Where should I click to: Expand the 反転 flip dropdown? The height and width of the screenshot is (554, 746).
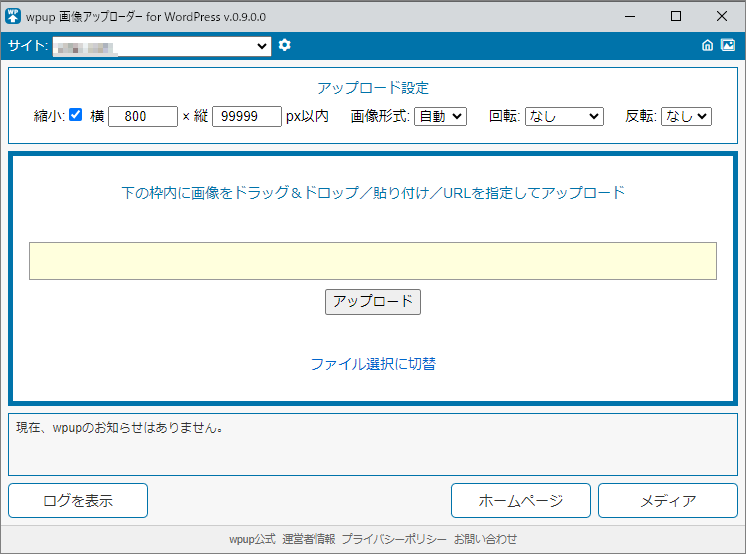coord(685,116)
